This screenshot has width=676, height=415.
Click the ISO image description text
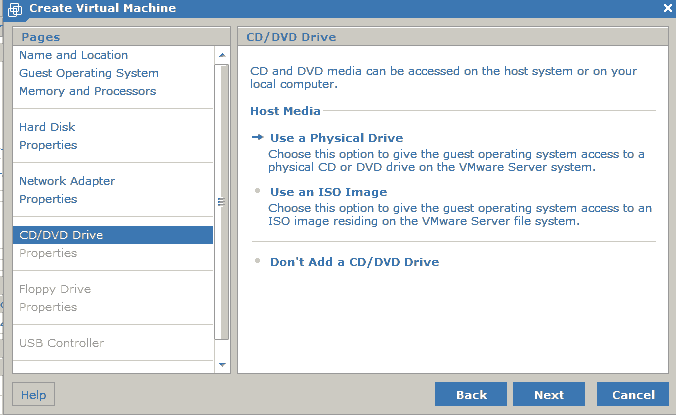(x=460, y=215)
